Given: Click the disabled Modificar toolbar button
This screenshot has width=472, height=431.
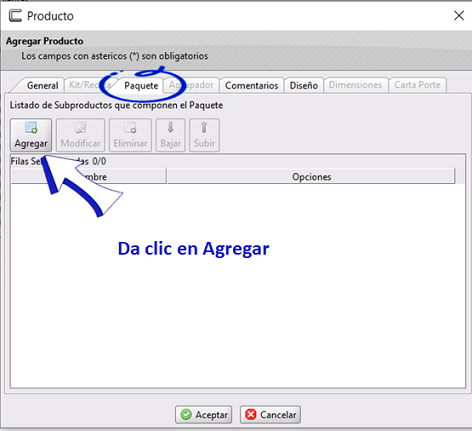Looking at the screenshot, I should click(x=80, y=135).
